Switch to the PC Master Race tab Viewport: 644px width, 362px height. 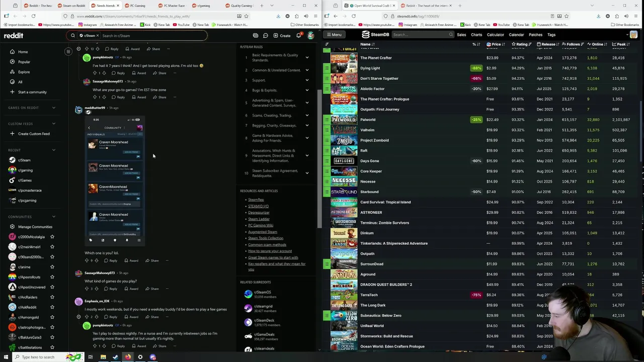pyautogui.click(x=172, y=6)
